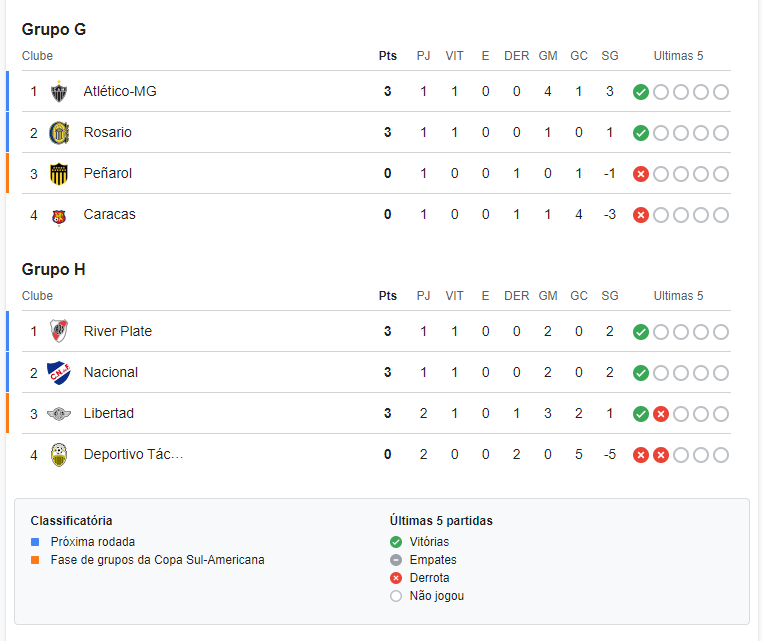Screen dimensions: 762x641
Task: Click the Libertad club crest
Action: 59,414
